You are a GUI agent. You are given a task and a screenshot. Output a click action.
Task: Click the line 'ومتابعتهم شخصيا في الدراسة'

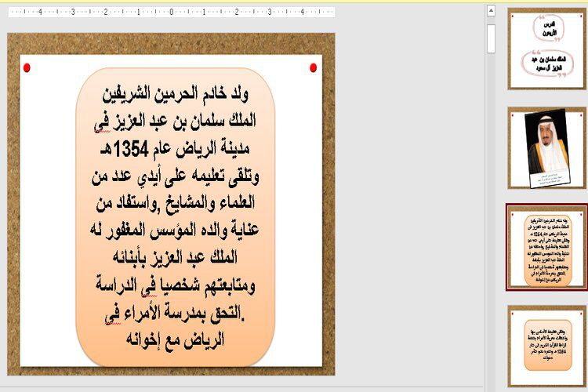[x=175, y=285]
